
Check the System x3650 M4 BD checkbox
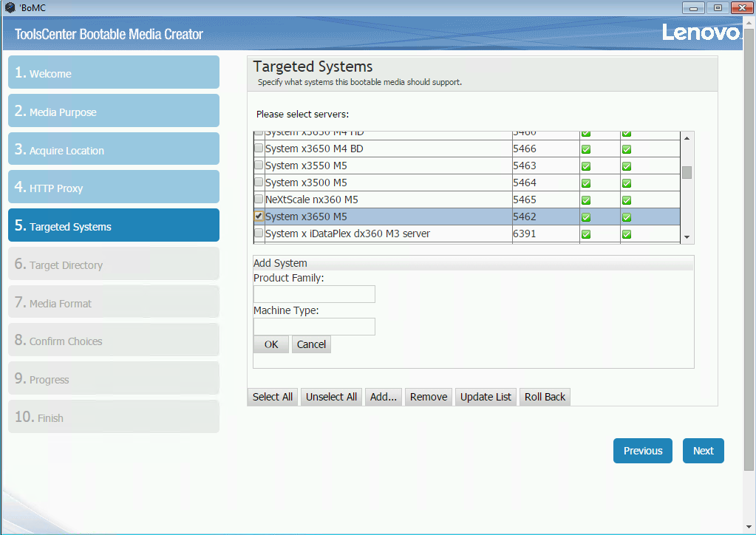tap(259, 148)
